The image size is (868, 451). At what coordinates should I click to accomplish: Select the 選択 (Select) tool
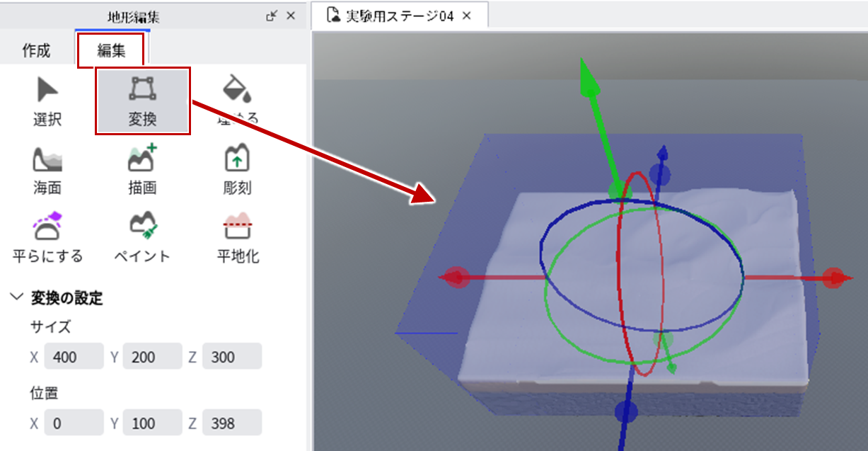point(47,102)
